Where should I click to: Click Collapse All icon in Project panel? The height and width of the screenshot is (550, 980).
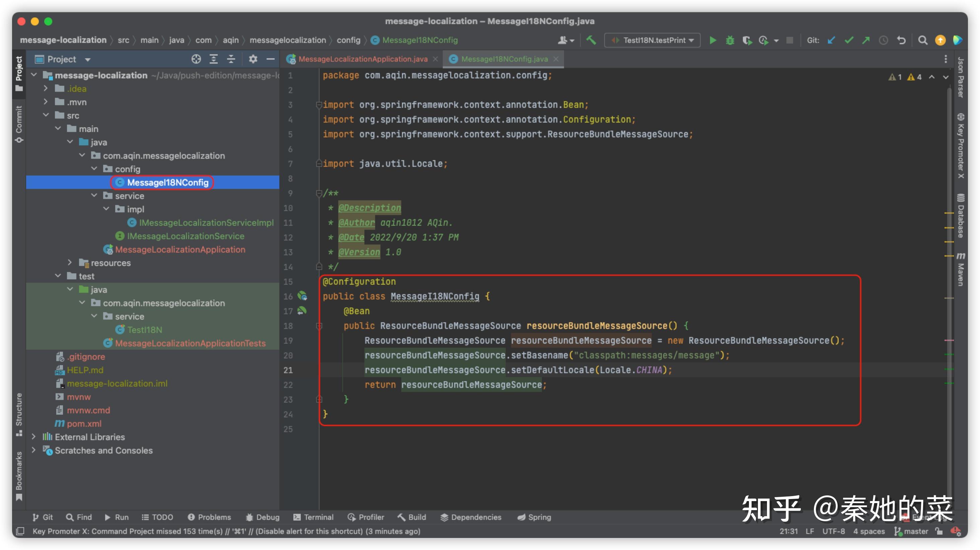click(x=231, y=59)
